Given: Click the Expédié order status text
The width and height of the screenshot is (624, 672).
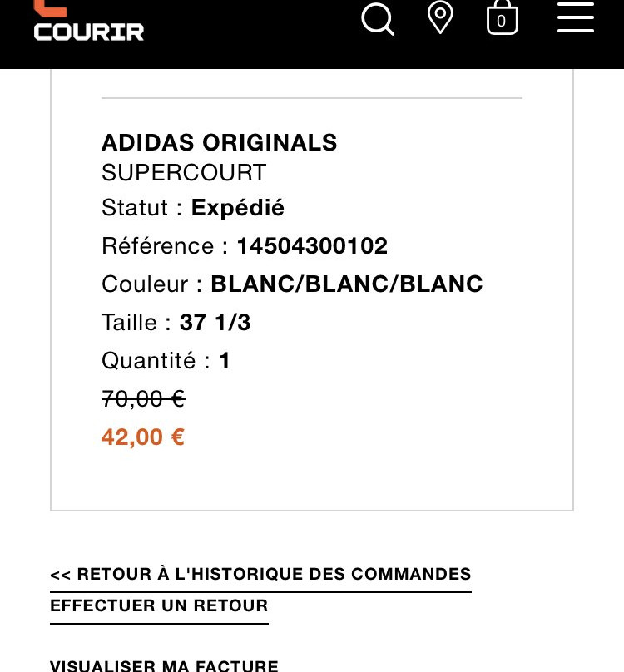Looking at the screenshot, I should click(238, 208).
